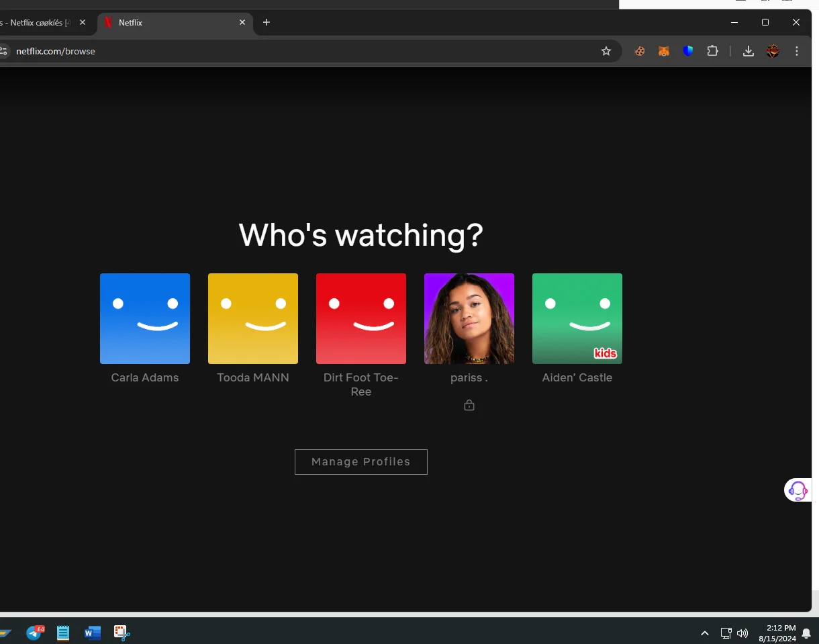Image resolution: width=819 pixels, height=644 pixels.
Task: Open a new browser tab
Action: click(267, 22)
